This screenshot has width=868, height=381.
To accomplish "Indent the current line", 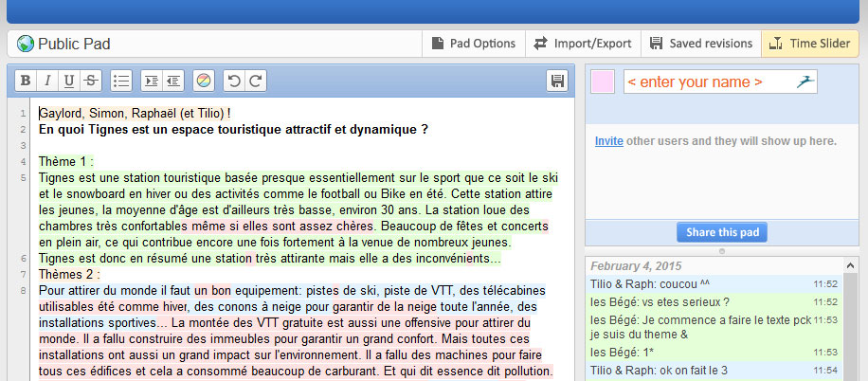I will pos(152,82).
